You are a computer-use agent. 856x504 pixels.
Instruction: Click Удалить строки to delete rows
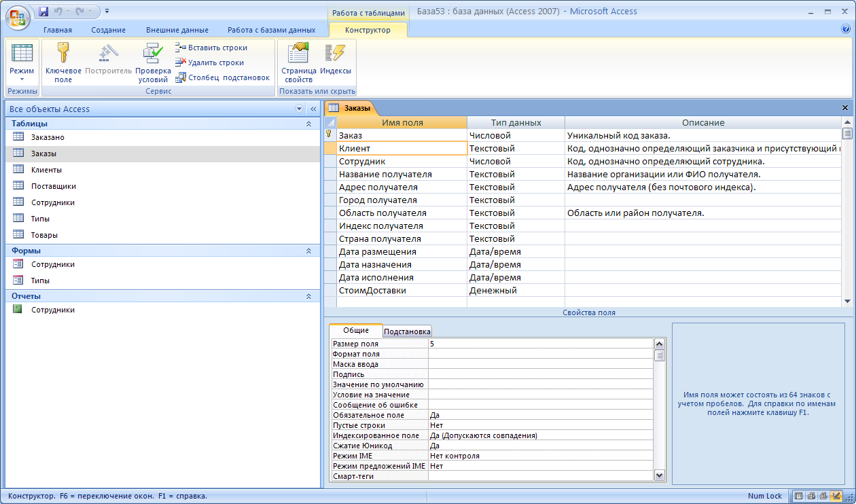(210, 62)
